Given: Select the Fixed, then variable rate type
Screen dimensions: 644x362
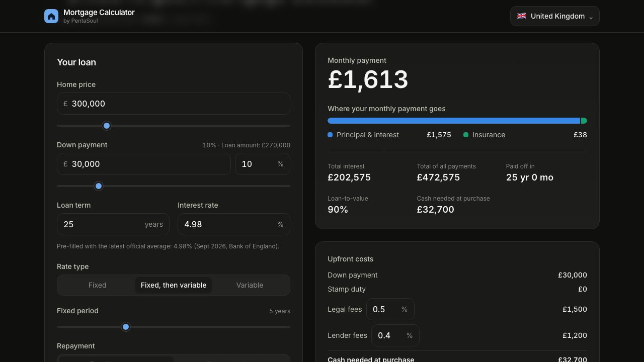Looking at the screenshot, I should click(174, 285).
